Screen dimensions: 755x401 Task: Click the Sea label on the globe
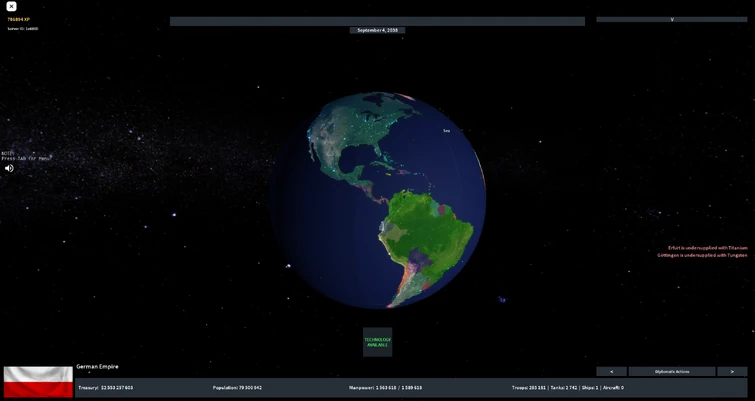(446, 130)
